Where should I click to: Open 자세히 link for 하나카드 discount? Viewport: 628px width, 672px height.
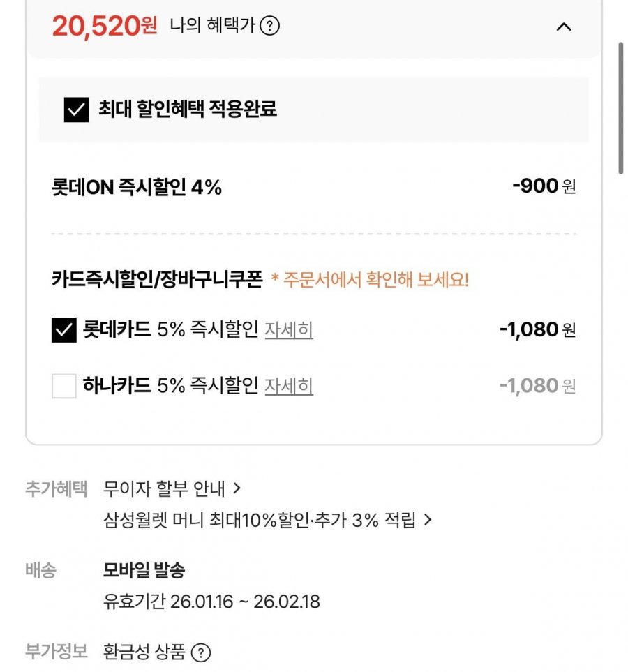pyautogui.click(x=289, y=386)
